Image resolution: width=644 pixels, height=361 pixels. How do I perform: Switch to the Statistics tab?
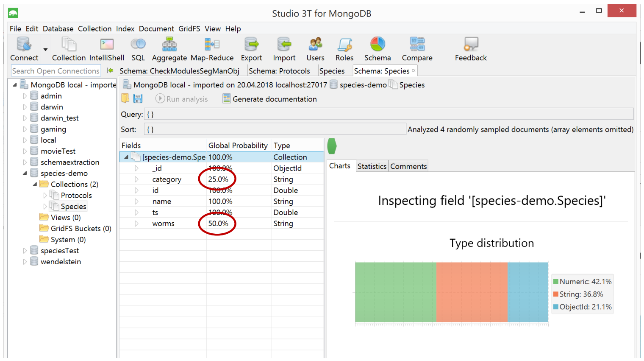(x=372, y=166)
